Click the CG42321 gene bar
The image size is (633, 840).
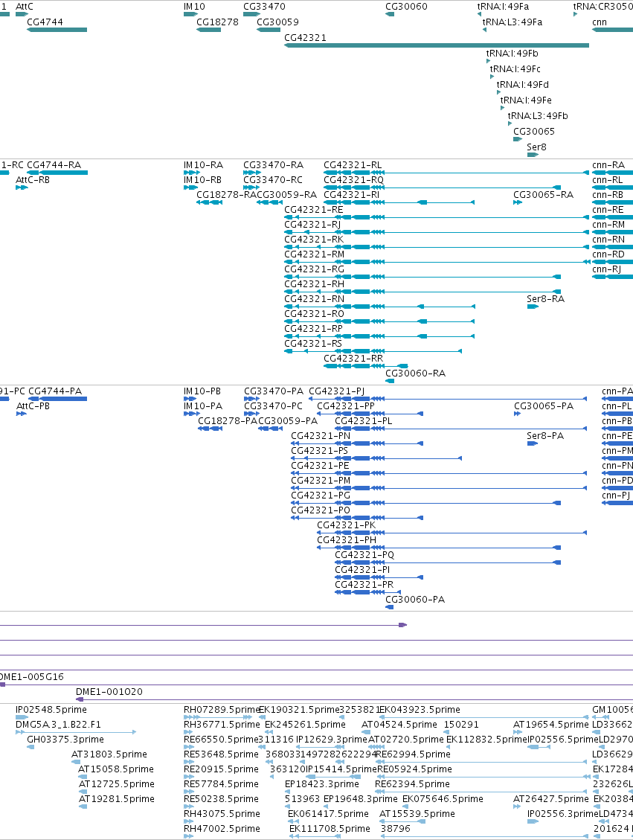click(437, 45)
